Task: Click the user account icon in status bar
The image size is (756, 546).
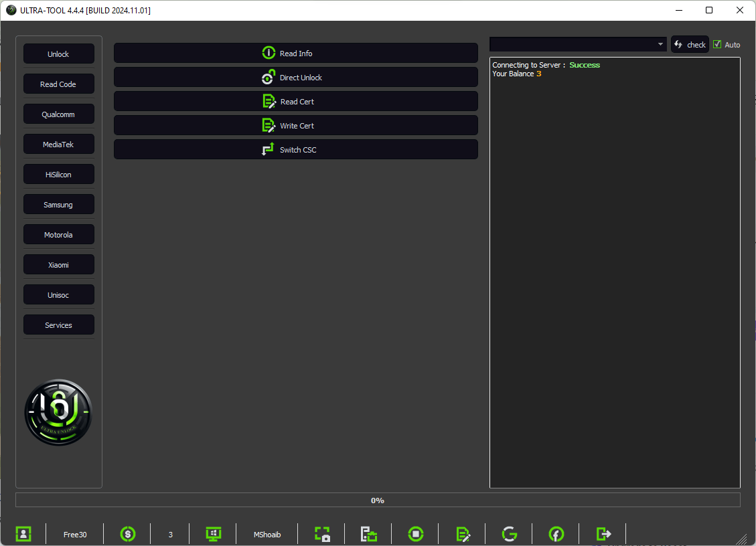Action: (23, 534)
